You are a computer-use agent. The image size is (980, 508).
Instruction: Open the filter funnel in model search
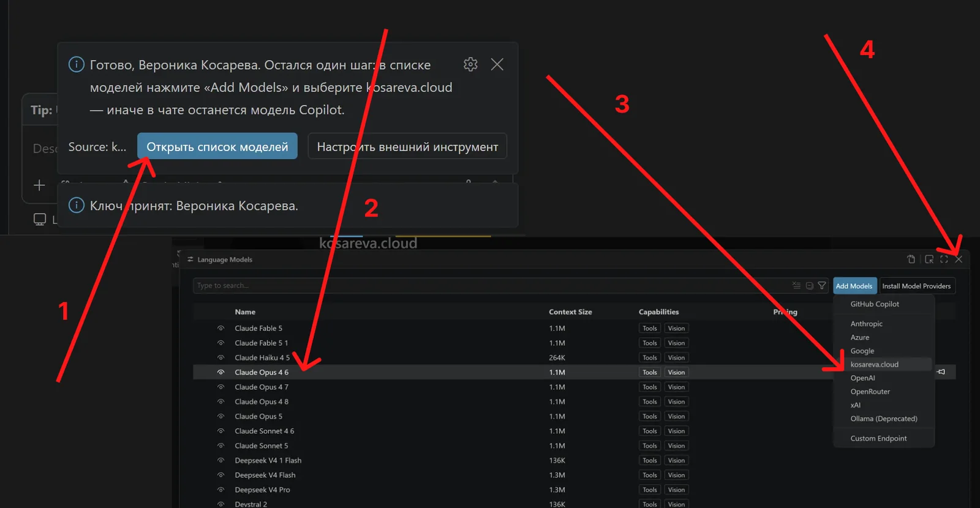[822, 286]
